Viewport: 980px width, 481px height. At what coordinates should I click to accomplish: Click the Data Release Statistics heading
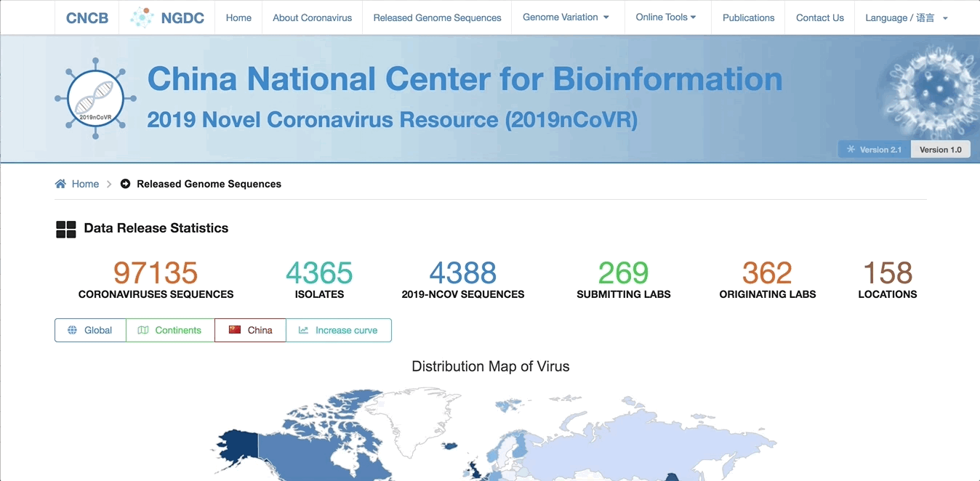(x=156, y=228)
